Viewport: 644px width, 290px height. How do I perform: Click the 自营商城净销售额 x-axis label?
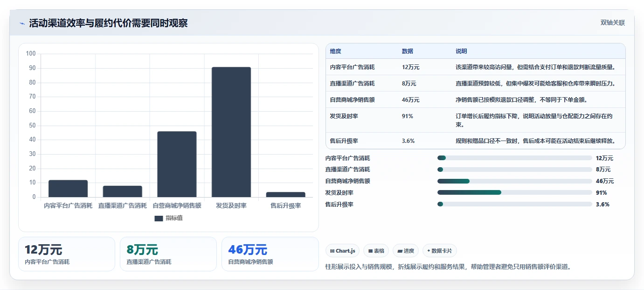pyautogui.click(x=177, y=205)
